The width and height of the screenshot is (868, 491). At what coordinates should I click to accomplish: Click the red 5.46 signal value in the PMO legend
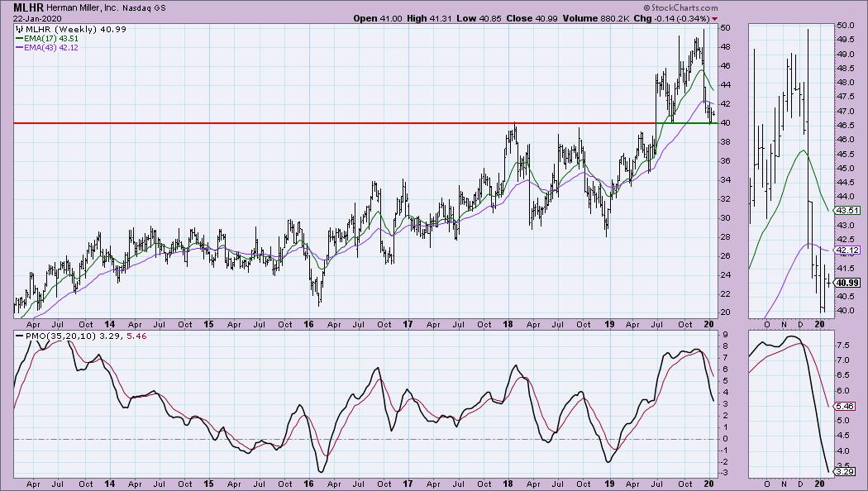click(x=136, y=336)
